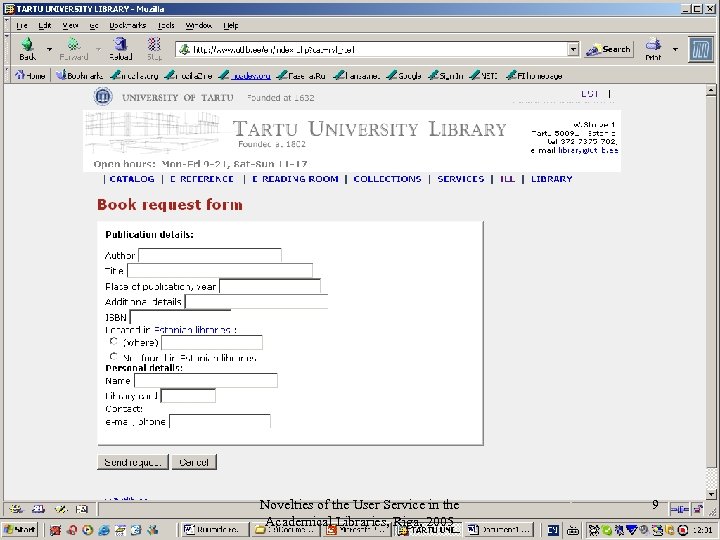The image size is (720, 540).
Task: Open the Bookmarks menu
Action: pos(128,25)
